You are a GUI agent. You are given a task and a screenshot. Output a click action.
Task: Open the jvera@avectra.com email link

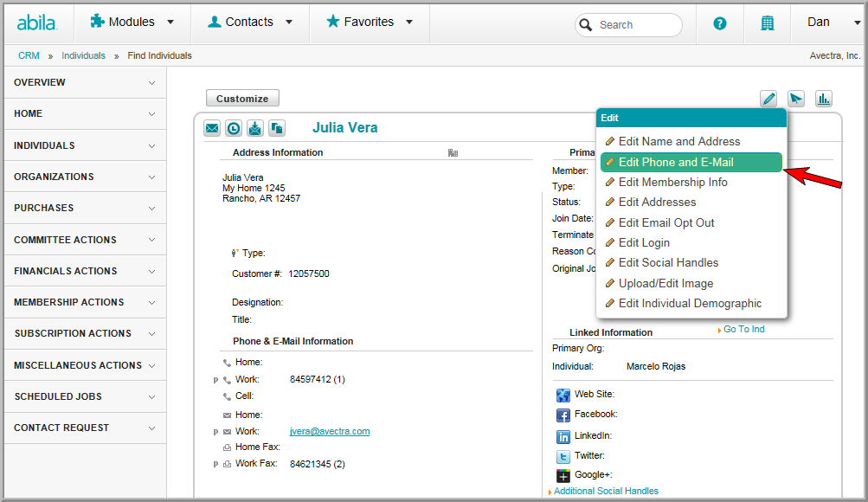(330, 431)
